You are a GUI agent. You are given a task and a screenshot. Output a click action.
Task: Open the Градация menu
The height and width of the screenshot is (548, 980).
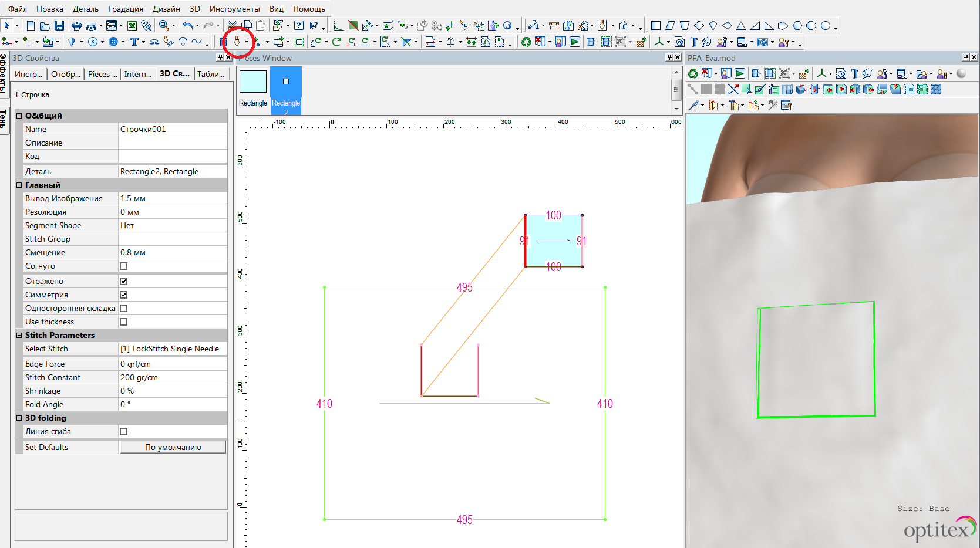point(126,9)
